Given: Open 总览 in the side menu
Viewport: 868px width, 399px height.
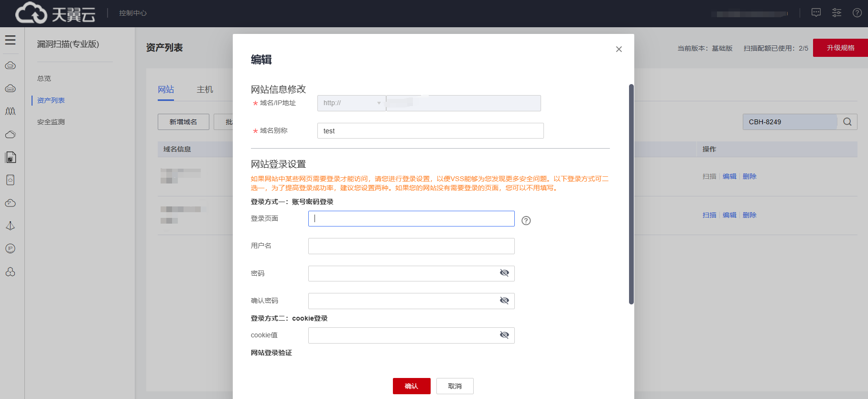Looking at the screenshot, I should coord(44,78).
